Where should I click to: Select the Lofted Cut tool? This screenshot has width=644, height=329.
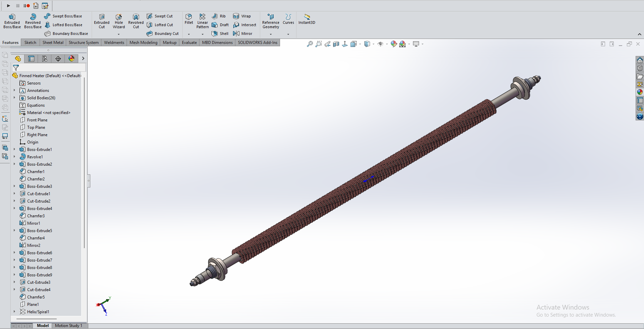pyautogui.click(x=160, y=25)
